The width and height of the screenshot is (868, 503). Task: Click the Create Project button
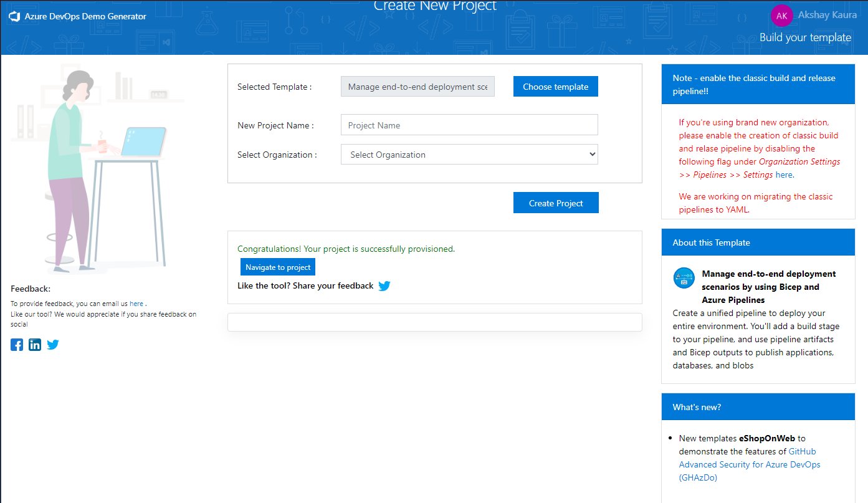556,203
